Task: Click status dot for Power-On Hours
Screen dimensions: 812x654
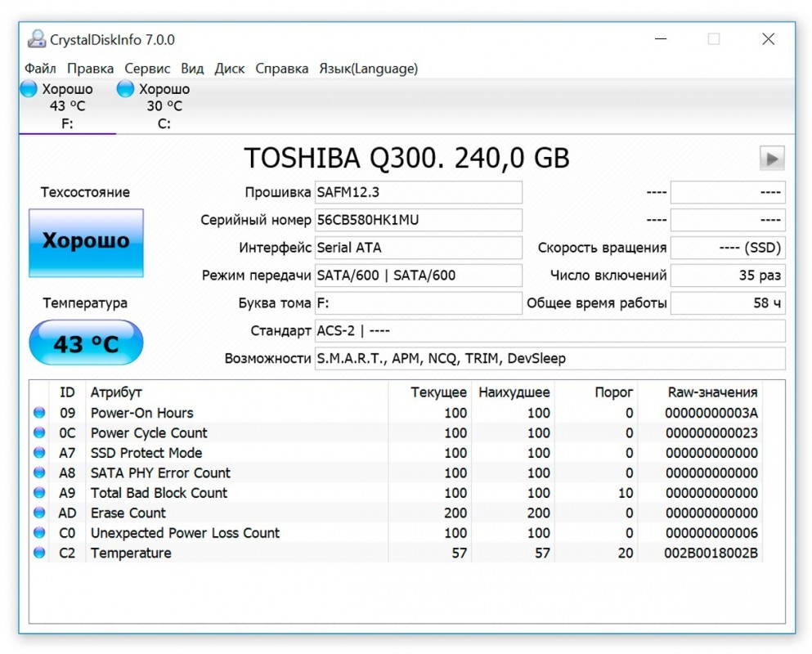Action: (39, 413)
